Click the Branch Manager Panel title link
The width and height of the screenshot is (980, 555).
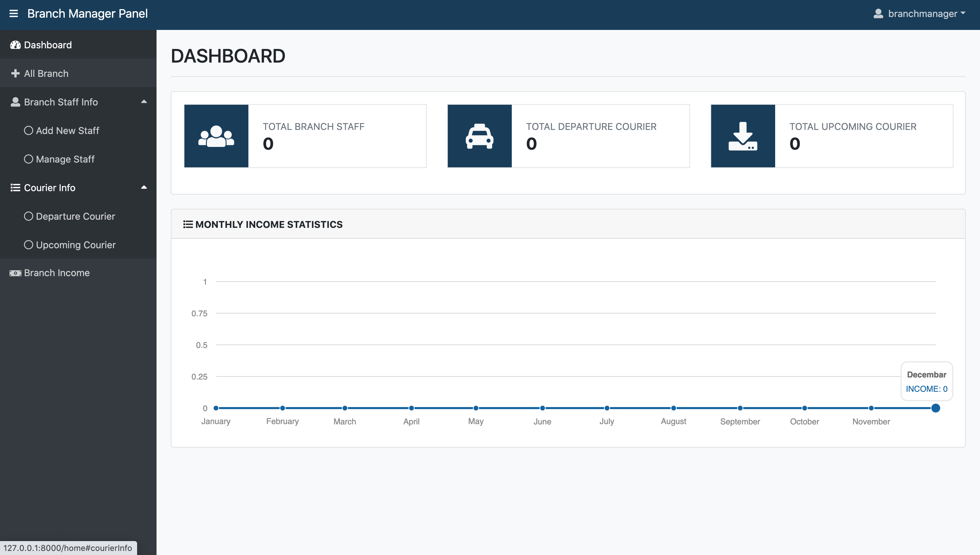tap(87, 14)
